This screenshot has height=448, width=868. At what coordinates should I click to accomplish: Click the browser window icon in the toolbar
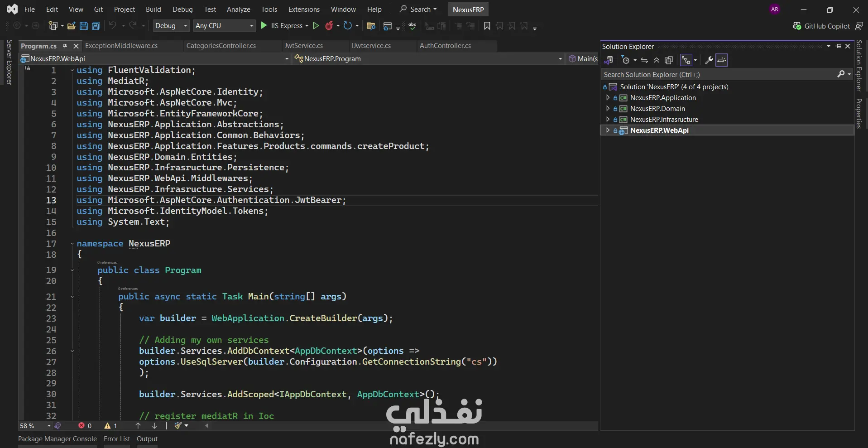387,26
